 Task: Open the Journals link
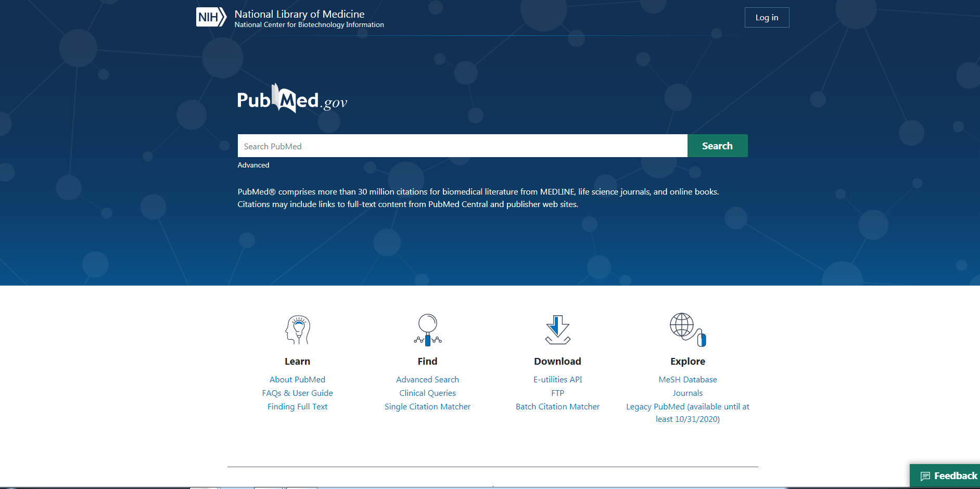pyautogui.click(x=688, y=393)
